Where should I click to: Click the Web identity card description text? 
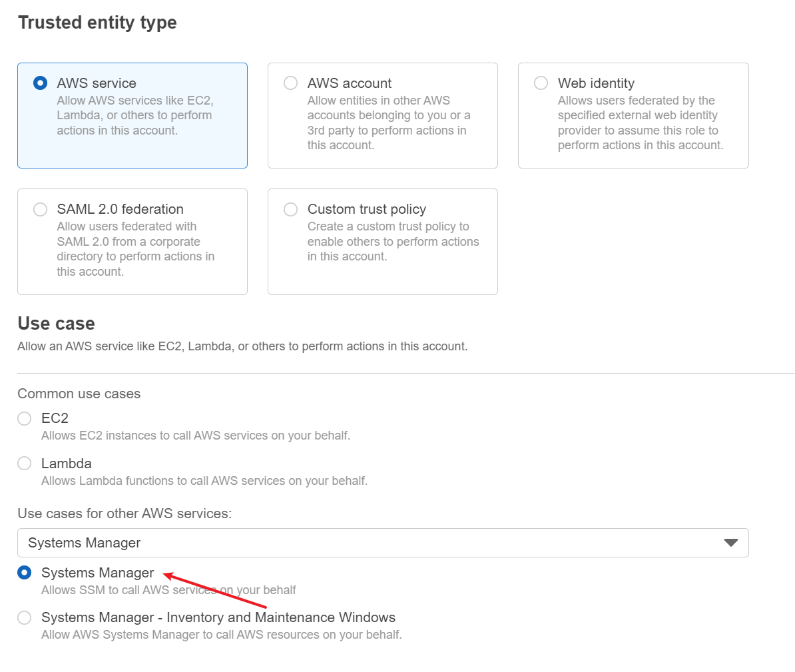pyautogui.click(x=640, y=123)
